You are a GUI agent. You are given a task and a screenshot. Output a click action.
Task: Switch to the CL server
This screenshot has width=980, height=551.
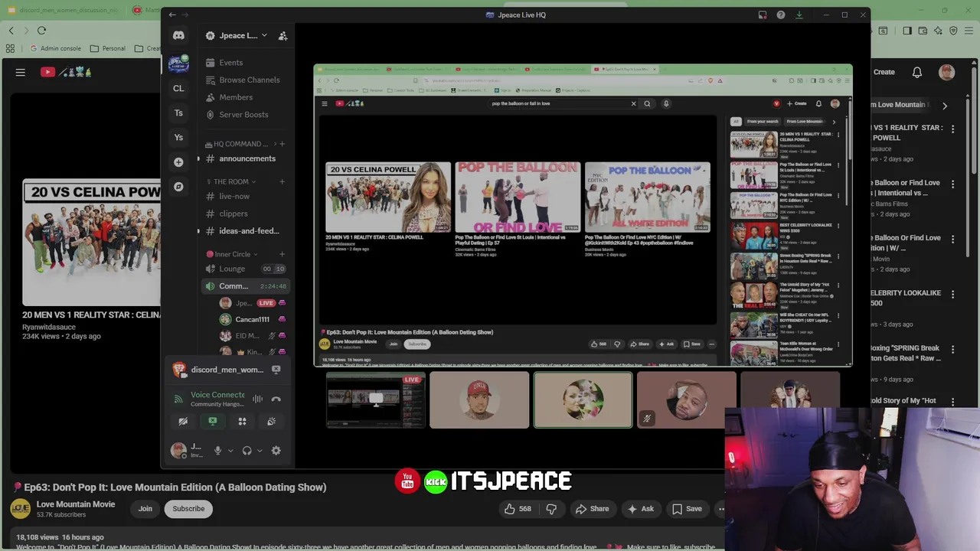pos(178,88)
